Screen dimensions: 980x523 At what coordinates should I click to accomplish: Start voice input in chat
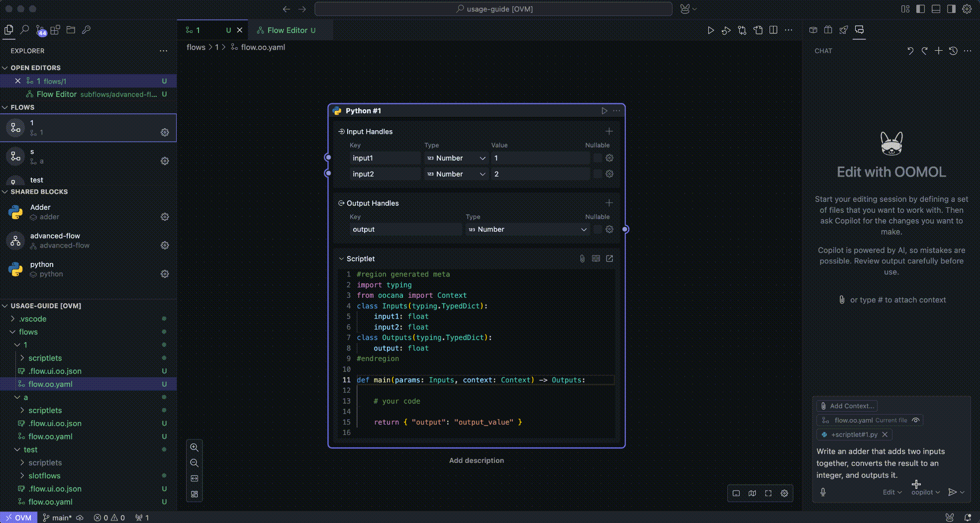[x=823, y=492]
